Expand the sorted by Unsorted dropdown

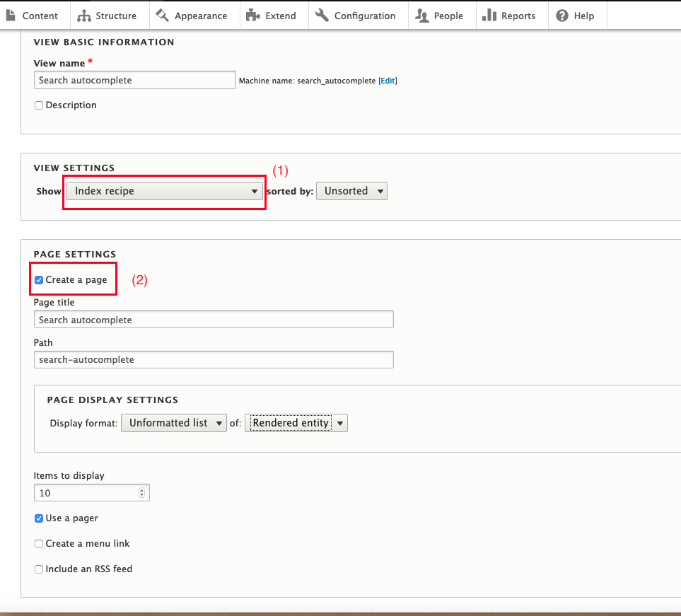pyautogui.click(x=351, y=191)
